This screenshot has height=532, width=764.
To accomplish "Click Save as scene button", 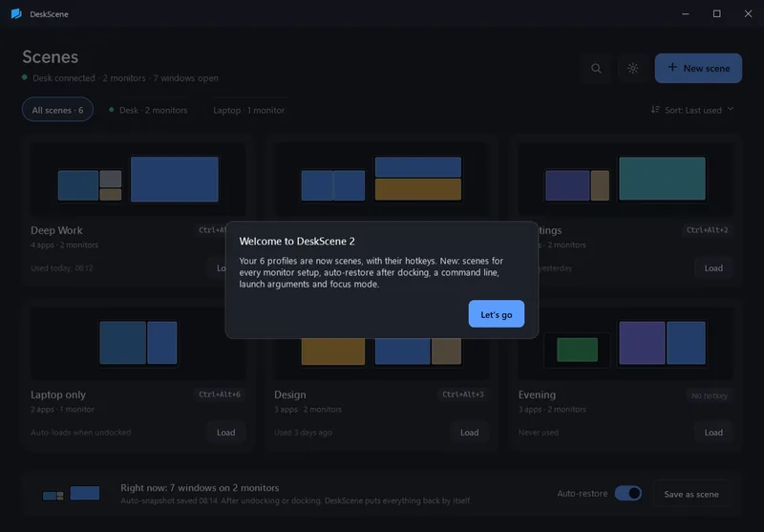I will click(x=690, y=494).
